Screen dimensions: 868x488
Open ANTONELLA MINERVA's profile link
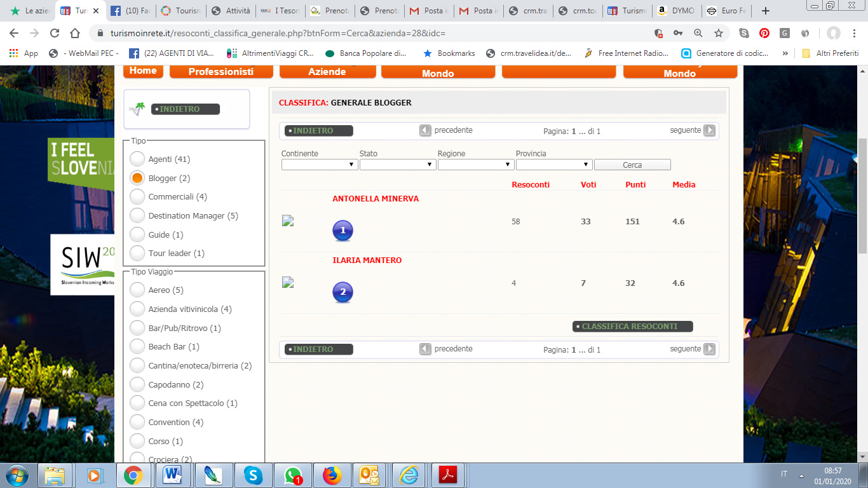click(376, 199)
